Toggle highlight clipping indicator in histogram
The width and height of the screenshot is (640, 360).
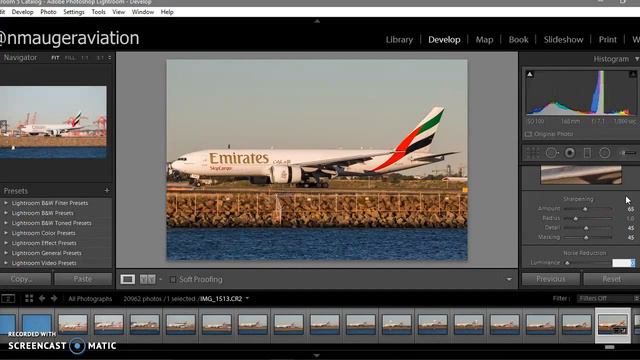(632, 74)
